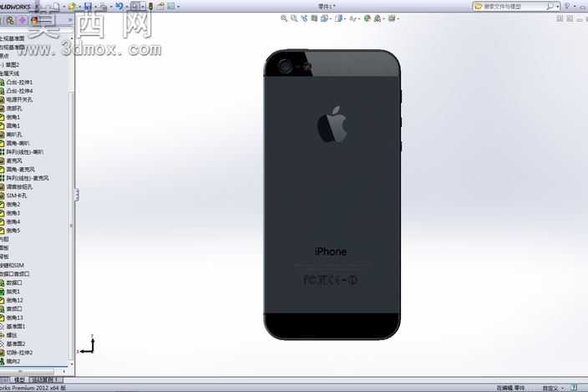The image size is (588, 392).
Task: Select the 倒角1 chamfer feature
Action: 13,117
